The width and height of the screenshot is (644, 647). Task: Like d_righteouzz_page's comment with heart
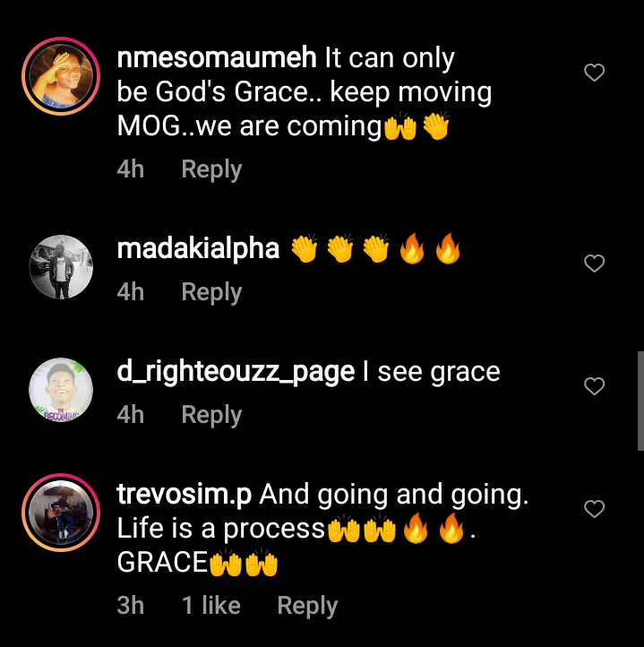click(594, 386)
